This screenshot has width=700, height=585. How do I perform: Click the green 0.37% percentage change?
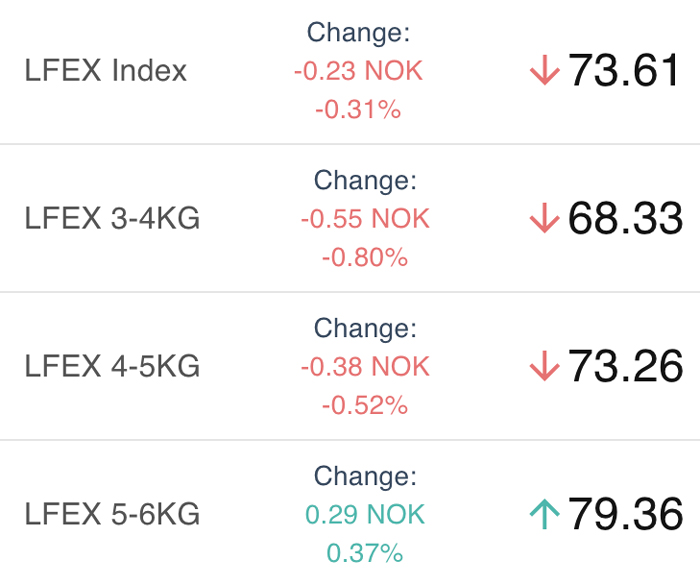(x=365, y=553)
